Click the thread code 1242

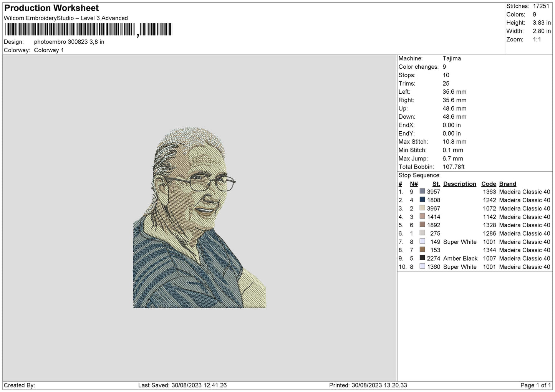(x=489, y=200)
